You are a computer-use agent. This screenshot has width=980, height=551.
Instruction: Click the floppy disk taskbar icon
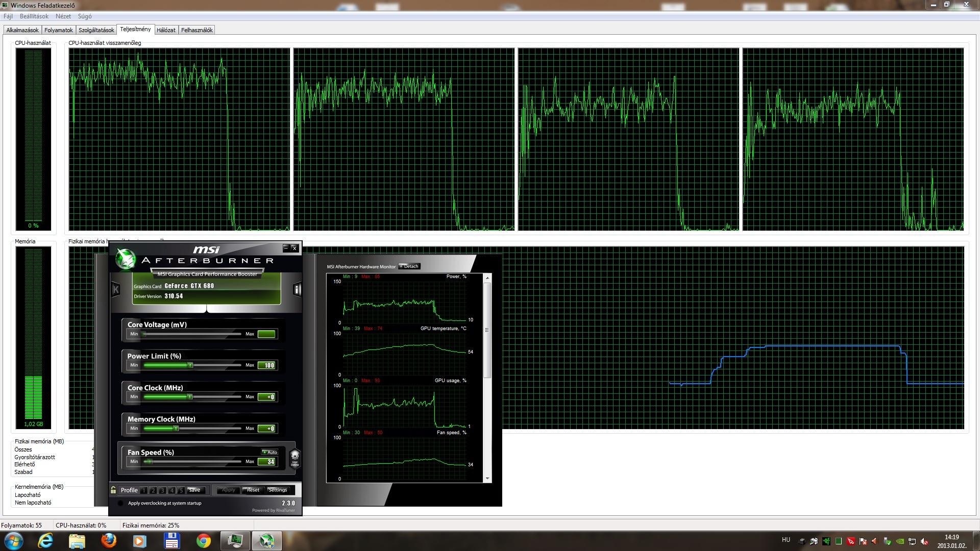pos(171,540)
